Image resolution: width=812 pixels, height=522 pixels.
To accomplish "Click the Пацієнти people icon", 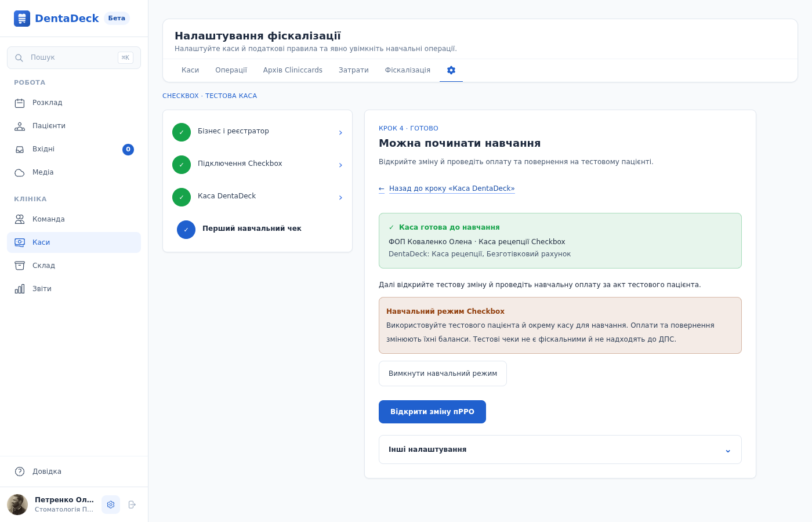I will tap(20, 126).
